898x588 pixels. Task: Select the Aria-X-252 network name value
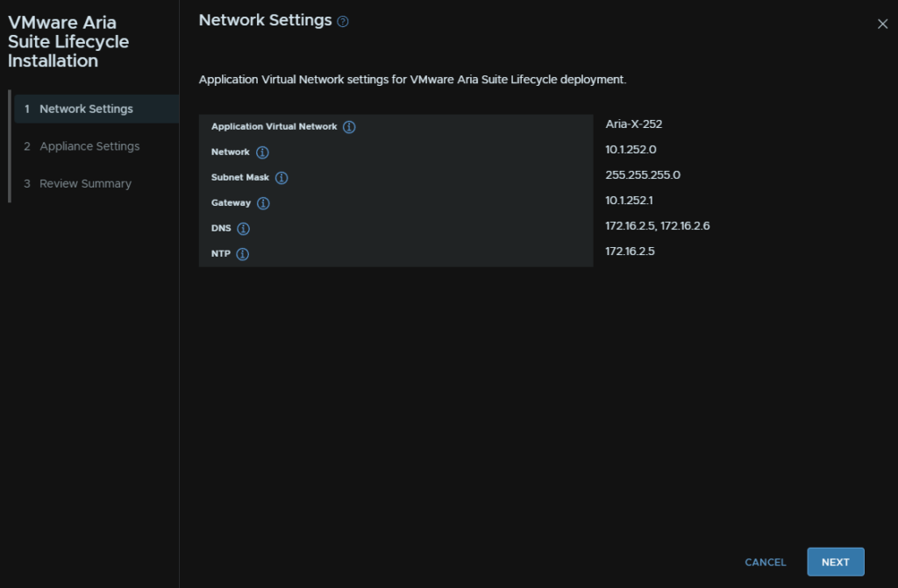click(633, 124)
